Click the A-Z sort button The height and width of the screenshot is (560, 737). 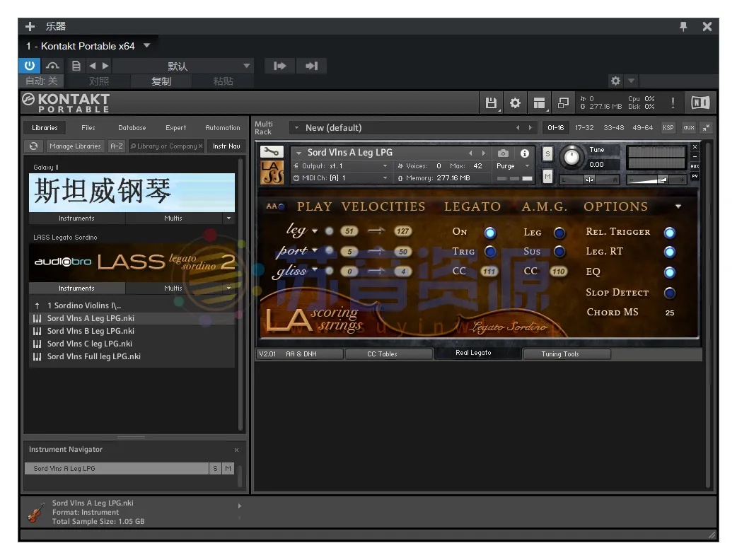click(x=117, y=146)
